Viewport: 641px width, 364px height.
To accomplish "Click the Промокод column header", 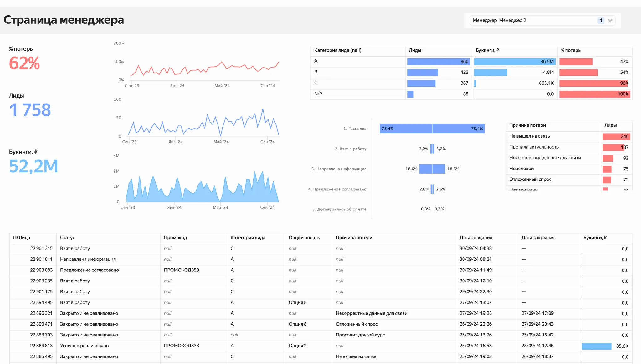I will tap(175, 238).
